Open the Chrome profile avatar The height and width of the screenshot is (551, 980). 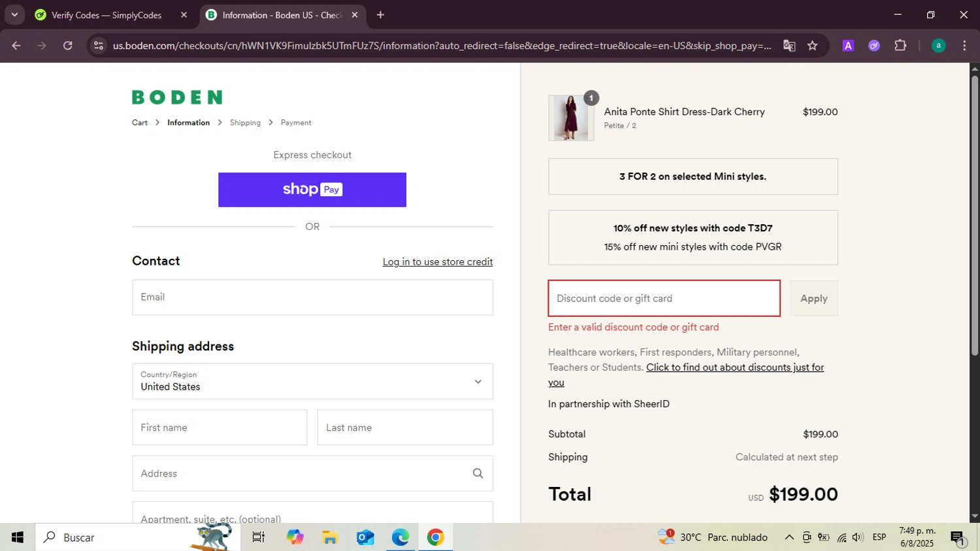(939, 46)
